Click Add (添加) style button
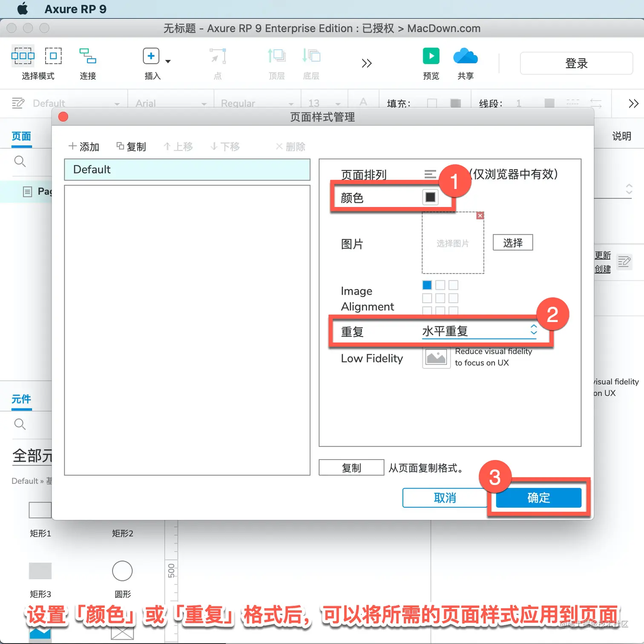Image resolution: width=644 pixels, height=644 pixels. 83,147
